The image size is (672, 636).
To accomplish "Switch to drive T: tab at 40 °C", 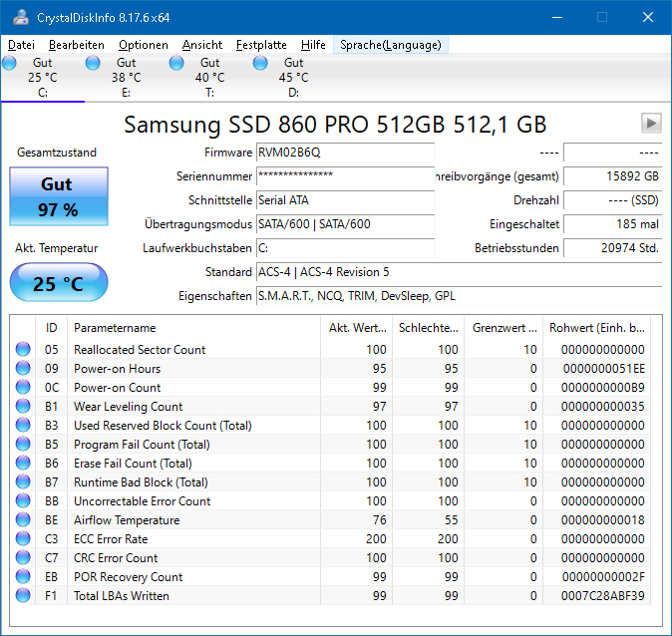I will 209,78.
